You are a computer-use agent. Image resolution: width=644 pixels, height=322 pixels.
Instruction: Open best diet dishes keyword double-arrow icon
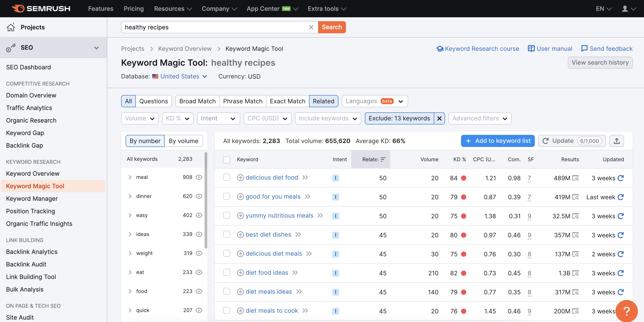298,234
